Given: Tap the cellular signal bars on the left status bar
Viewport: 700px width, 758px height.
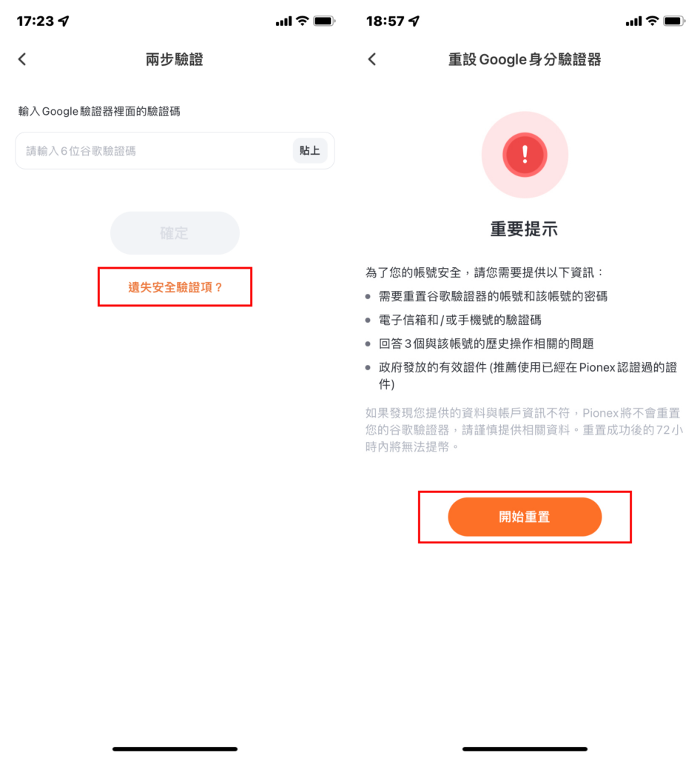Looking at the screenshot, I should (284, 21).
